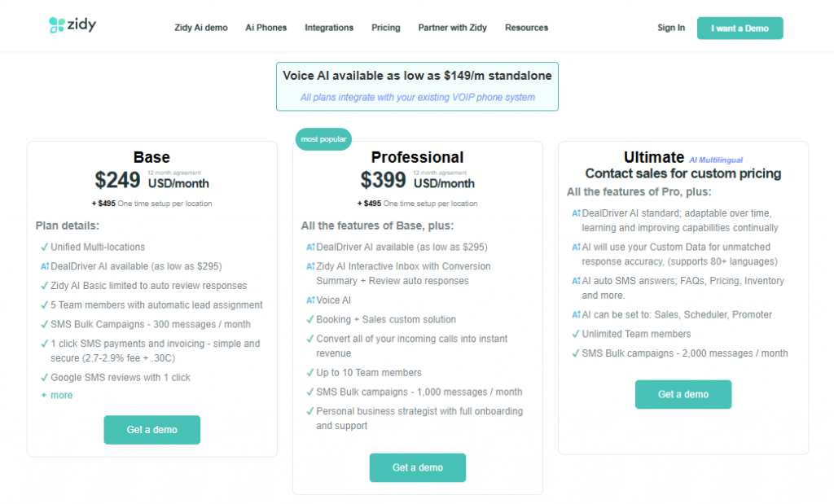Screen dimensions: 834x504
Task: Click checkmark icon beside Unlimited Team members
Action: click(x=575, y=334)
